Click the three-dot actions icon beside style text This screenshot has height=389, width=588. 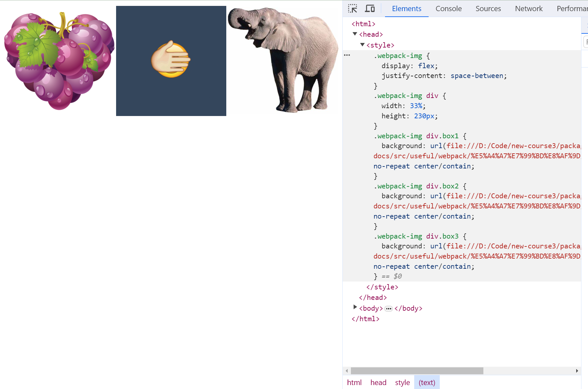pyautogui.click(x=347, y=55)
